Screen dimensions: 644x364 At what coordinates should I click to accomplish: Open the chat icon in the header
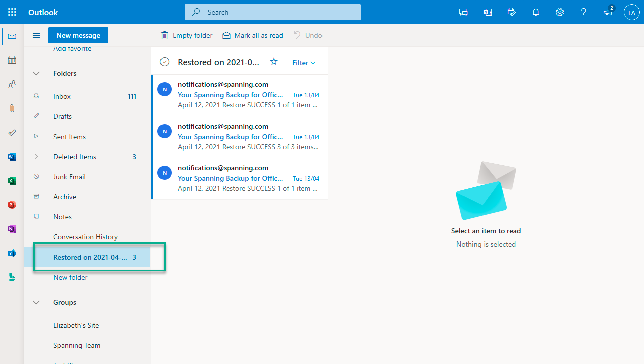(x=463, y=12)
